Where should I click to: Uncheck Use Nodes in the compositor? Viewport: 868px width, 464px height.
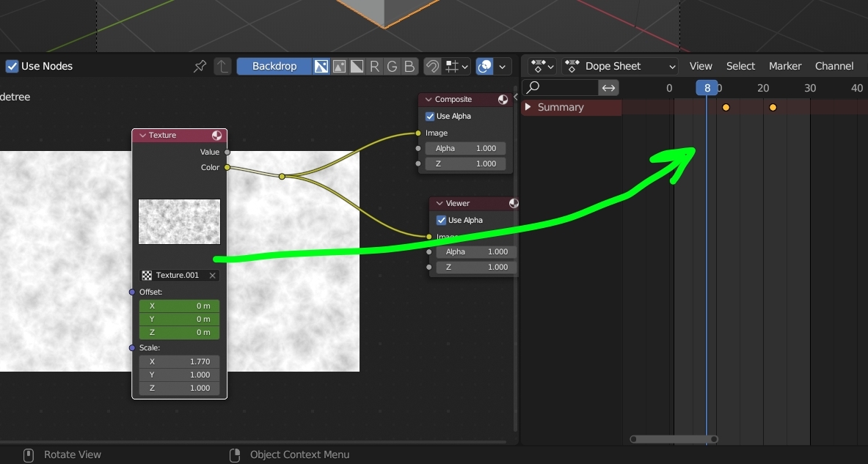pyautogui.click(x=12, y=66)
